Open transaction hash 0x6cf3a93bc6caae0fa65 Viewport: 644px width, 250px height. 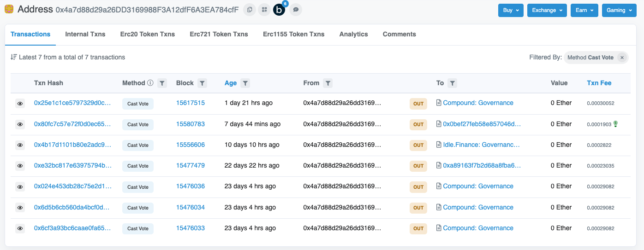[73, 228]
